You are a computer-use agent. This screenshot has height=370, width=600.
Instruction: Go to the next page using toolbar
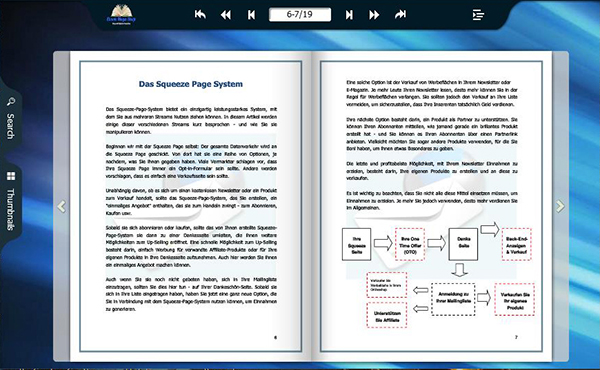(x=349, y=15)
